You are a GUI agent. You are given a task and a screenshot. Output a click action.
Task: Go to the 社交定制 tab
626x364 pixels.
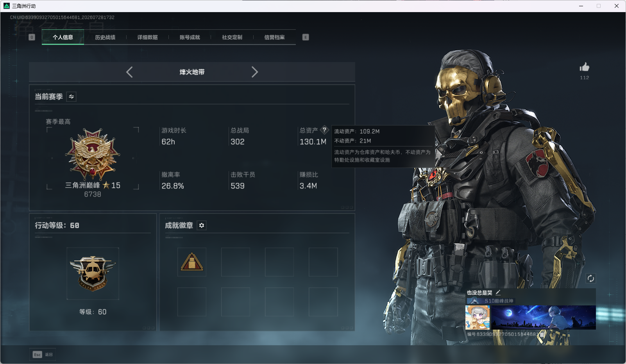232,37
